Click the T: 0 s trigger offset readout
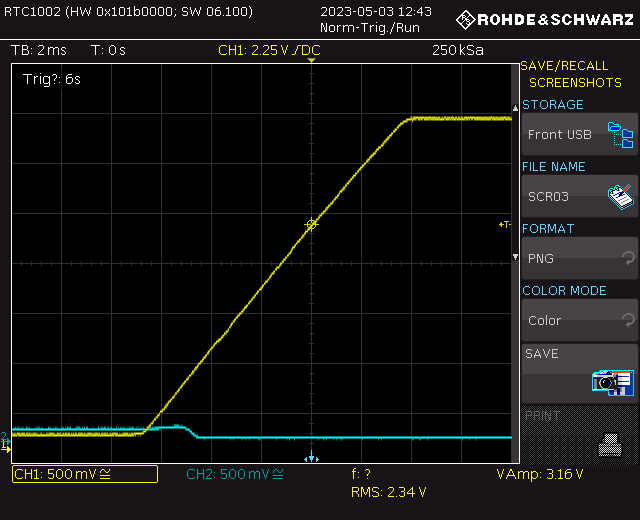This screenshot has width=640, height=520. tap(109, 50)
